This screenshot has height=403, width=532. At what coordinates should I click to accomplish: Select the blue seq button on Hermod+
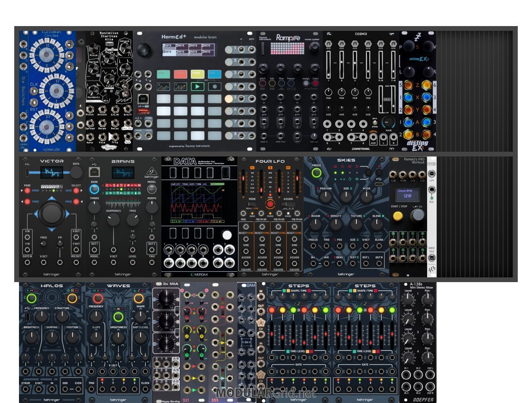pyautogui.click(x=214, y=74)
